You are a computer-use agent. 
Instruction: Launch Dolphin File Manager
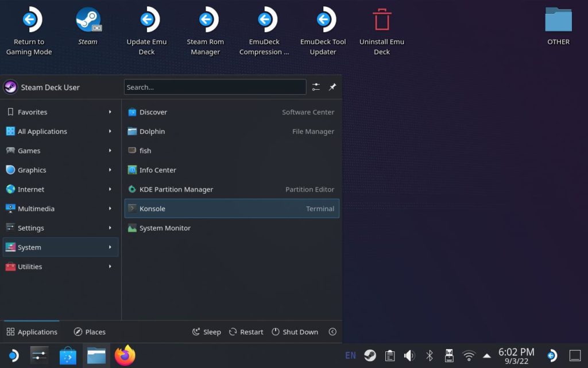click(232, 132)
